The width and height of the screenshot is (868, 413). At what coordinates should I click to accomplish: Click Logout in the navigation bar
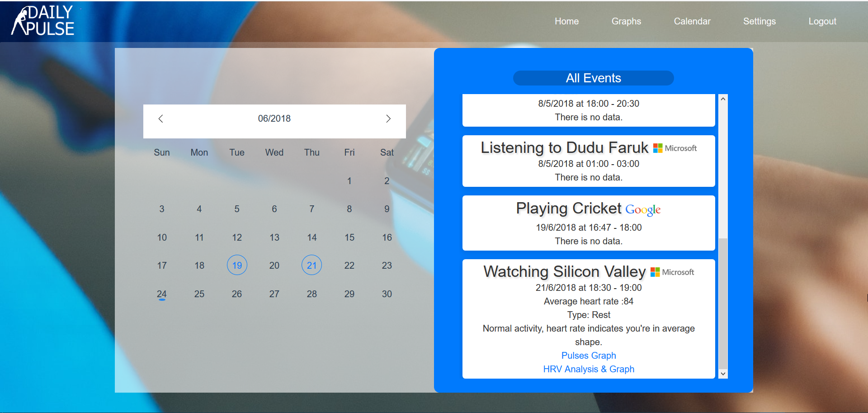822,21
